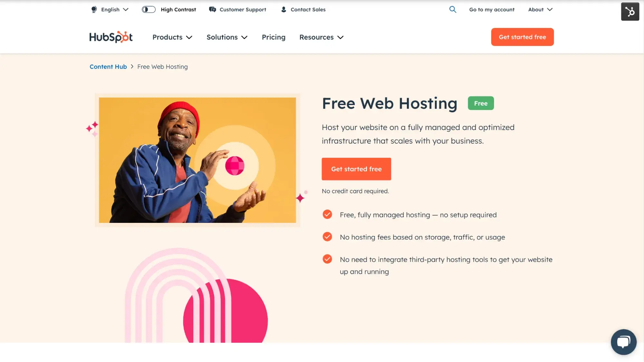Viewport: 644px width, 362px height.
Task: Click the top-right Get started free button
Action: click(522, 37)
